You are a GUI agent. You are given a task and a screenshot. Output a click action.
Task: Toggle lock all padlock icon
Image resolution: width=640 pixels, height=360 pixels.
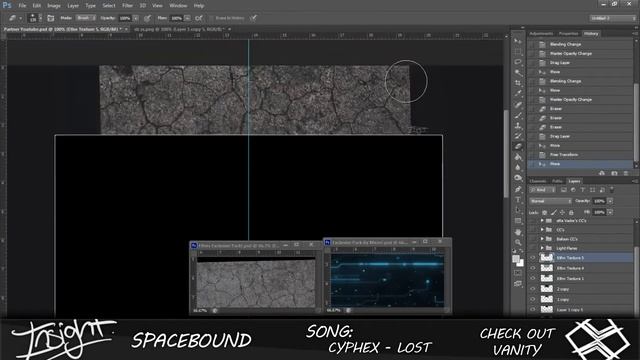pyautogui.click(x=571, y=212)
